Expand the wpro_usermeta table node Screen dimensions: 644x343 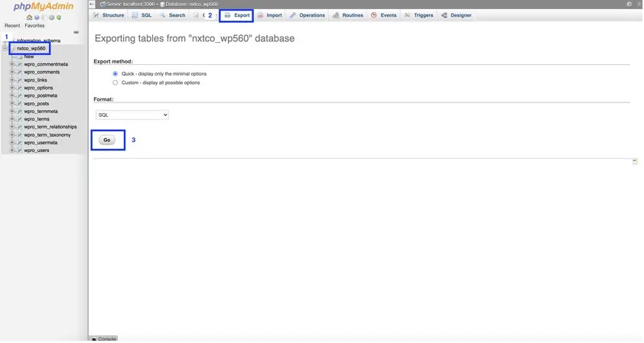pos(12,143)
